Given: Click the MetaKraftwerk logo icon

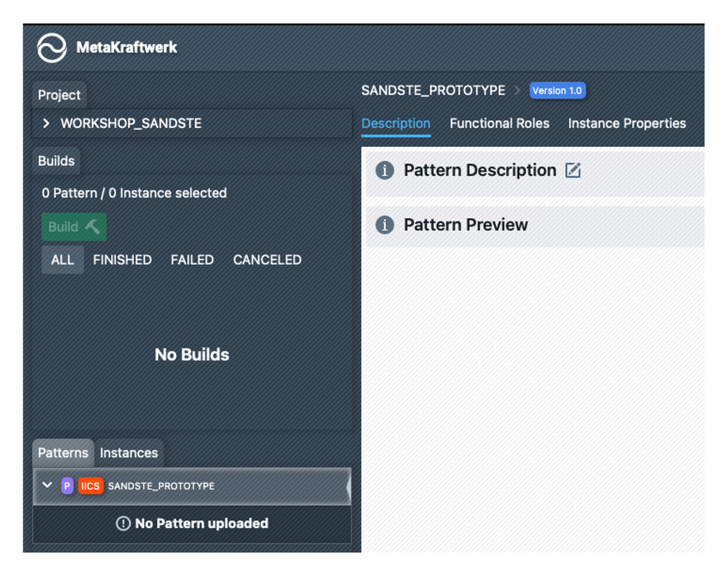Looking at the screenshot, I should (52, 47).
